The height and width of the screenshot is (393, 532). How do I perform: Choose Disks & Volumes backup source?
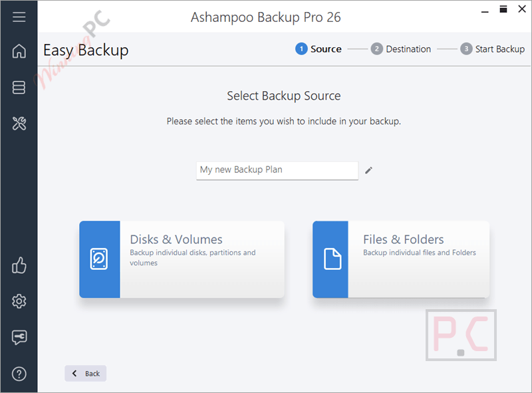[x=182, y=259]
